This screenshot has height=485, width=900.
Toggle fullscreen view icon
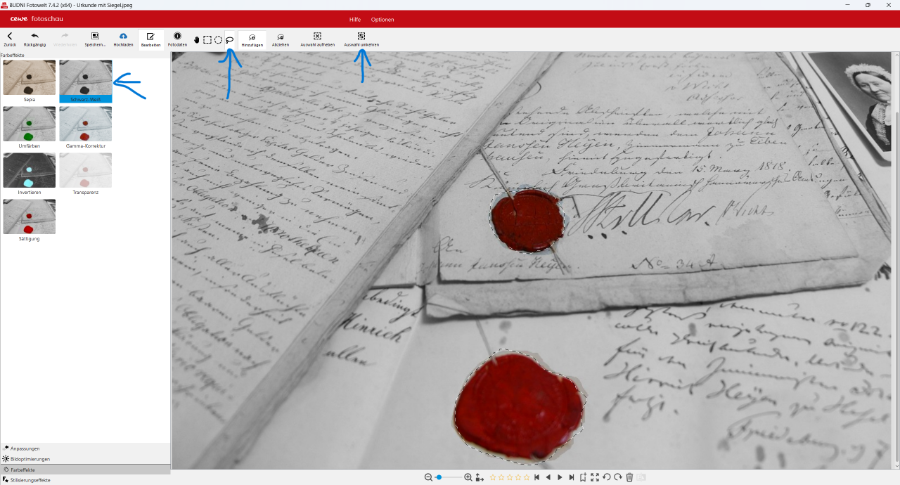point(595,478)
